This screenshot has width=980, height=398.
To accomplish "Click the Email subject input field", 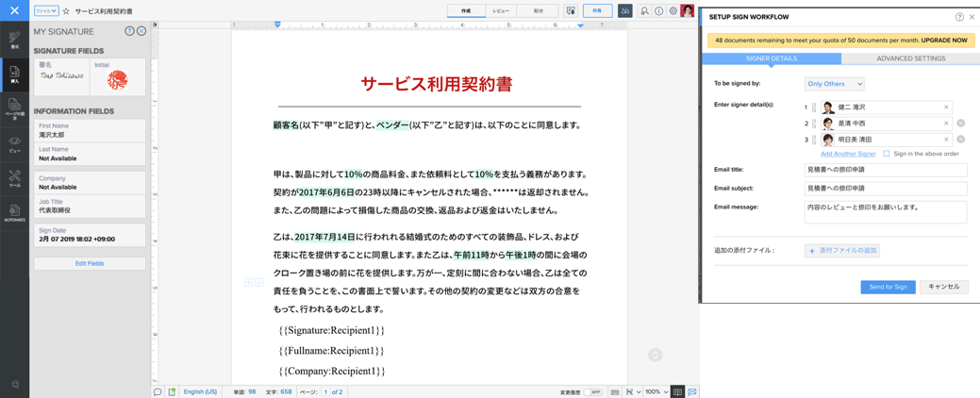I will [885, 189].
